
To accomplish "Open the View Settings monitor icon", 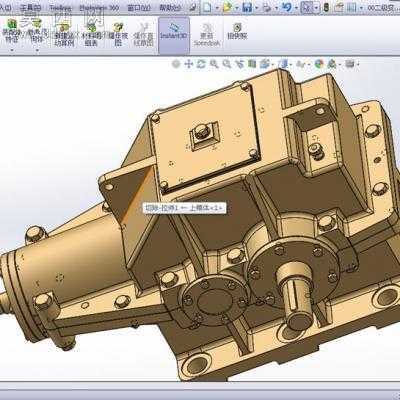I will [350, 64].
